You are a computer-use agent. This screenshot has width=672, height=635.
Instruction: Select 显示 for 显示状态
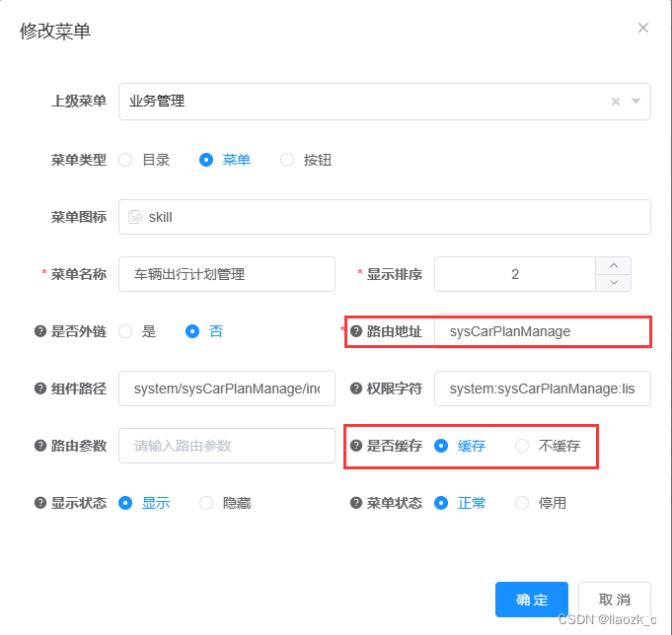125,503
